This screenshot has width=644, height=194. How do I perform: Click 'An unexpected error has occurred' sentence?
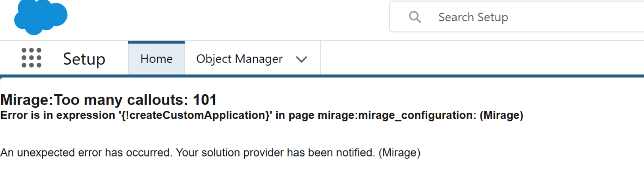point(87,153)
